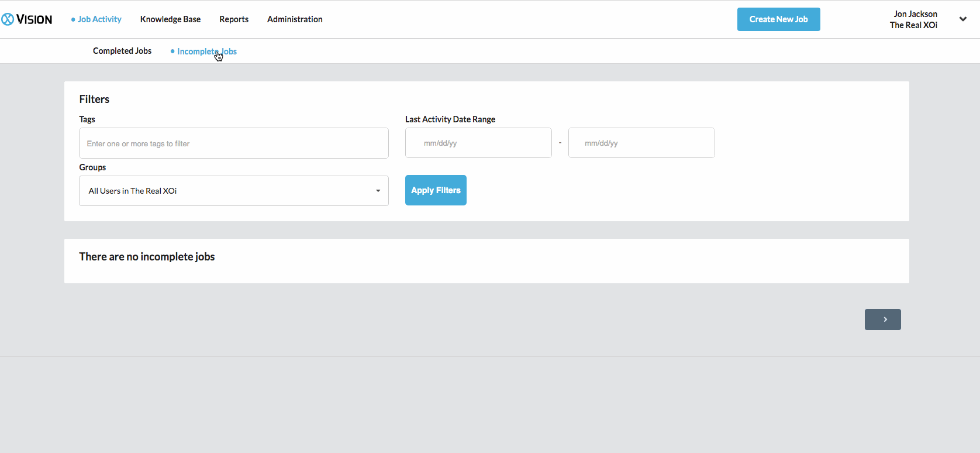Click the end date mm/dd/yy field
Screen dimensions: 980x453
pyautogui.click(x=641, y=143)
